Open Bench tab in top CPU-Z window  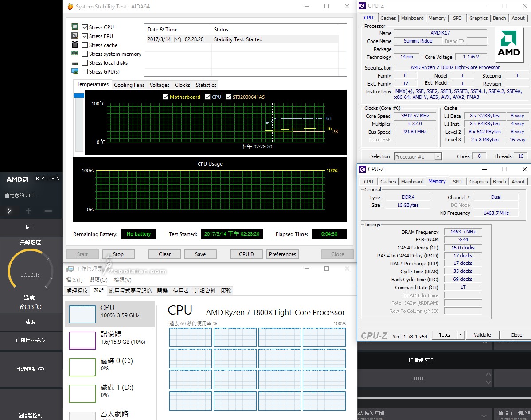coord(499,18)
